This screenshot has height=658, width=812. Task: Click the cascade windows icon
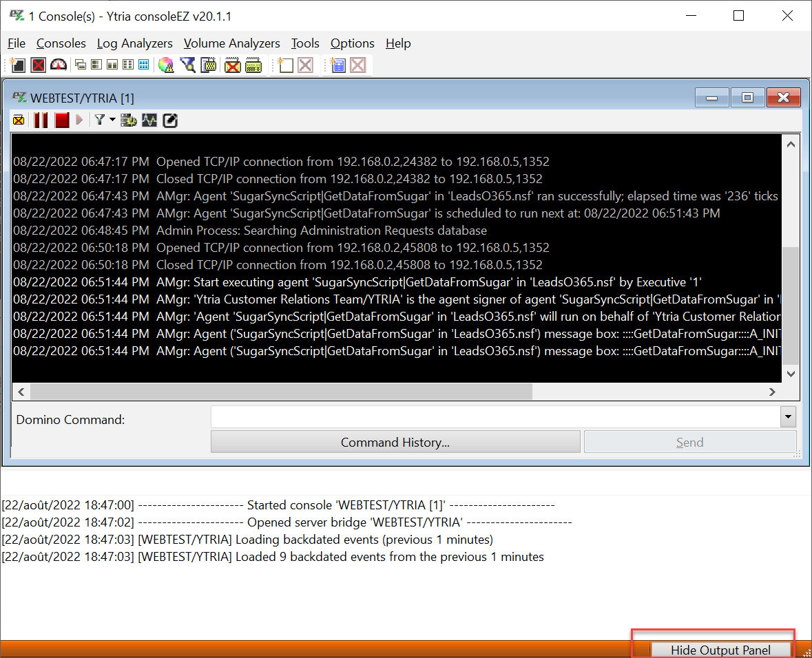pyautogui.click(x=81, y=65)
